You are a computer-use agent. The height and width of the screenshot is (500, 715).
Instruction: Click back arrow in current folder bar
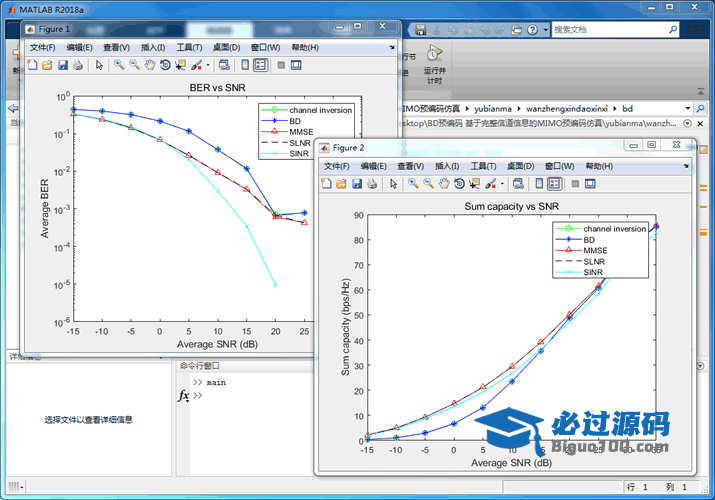(13, 108)
